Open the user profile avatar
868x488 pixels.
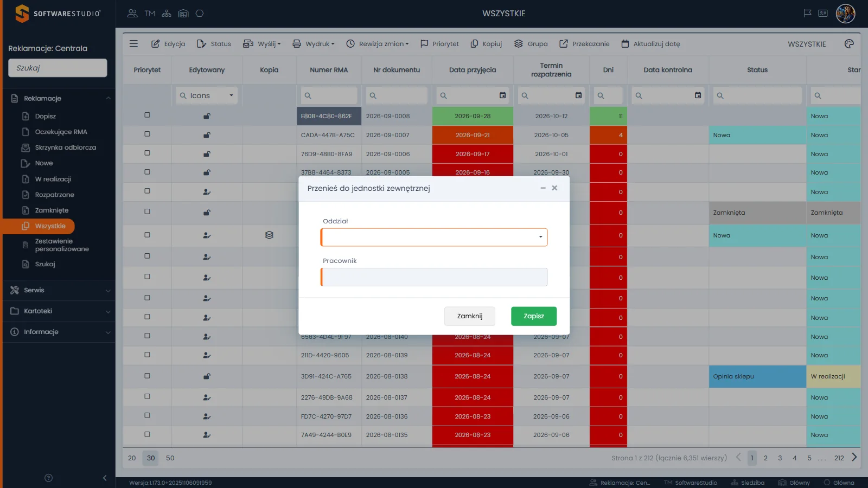(845, 14)
